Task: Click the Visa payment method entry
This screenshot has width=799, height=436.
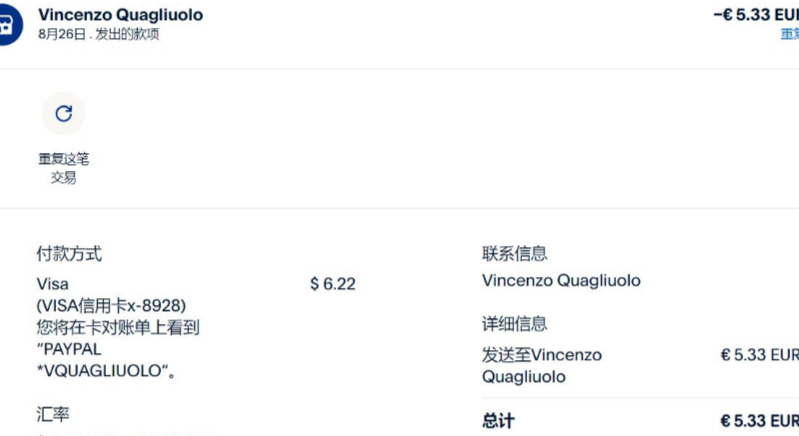Action: [53, 284]
